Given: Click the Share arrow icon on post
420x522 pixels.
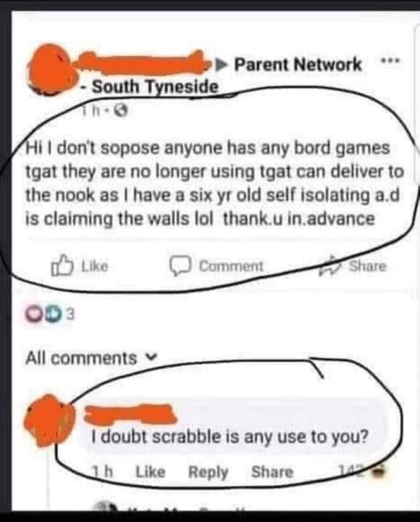Looking at the screenshot, I should (x=330, y=267).
